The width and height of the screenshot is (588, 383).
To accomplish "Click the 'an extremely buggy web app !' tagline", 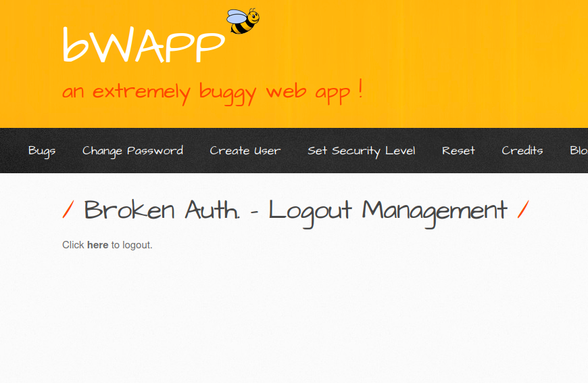I will pos(213,92).
